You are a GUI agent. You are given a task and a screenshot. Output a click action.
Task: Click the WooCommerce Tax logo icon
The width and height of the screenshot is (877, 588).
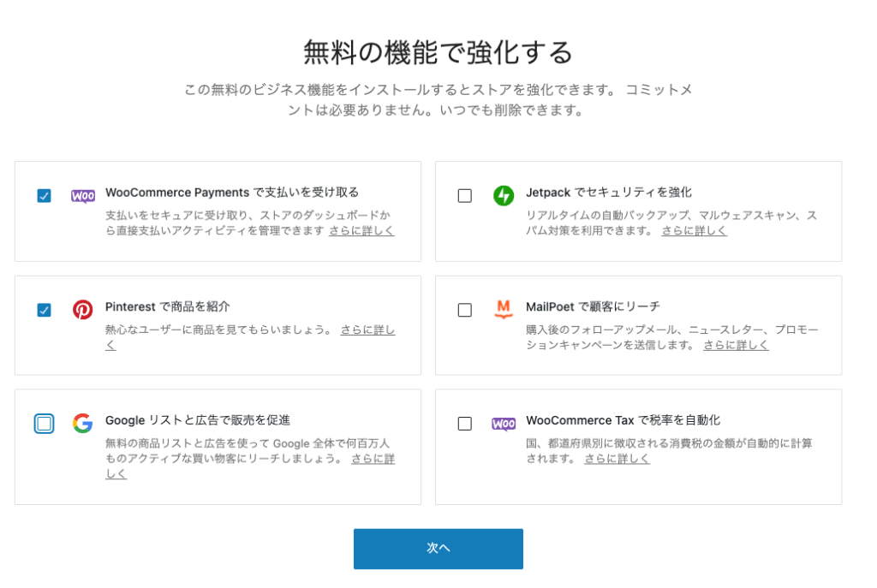pyautogui.click(x=504, y=424)
